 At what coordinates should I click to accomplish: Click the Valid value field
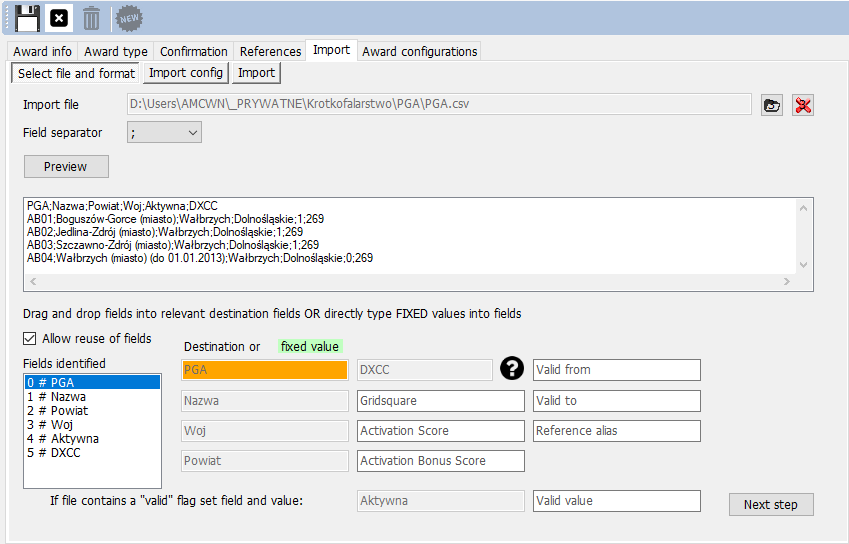617,501
